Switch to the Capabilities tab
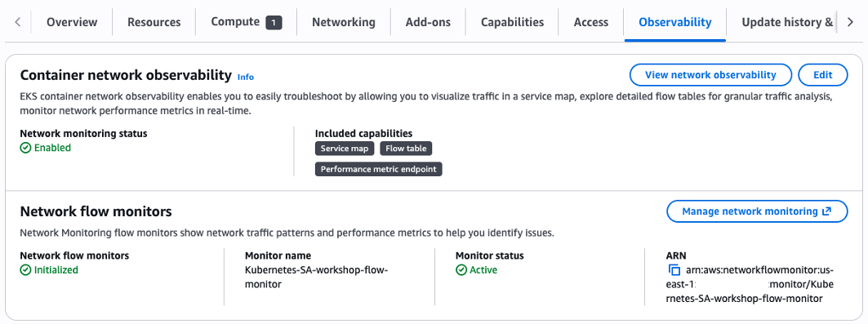The width and height of the screenshot is (868, 324). click(x=512, y=22)
